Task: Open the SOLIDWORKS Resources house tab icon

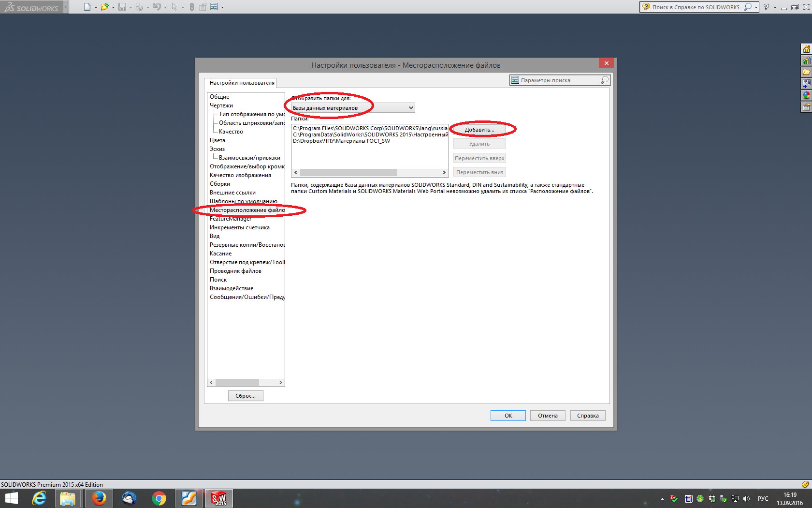Action: click(806, 49)
